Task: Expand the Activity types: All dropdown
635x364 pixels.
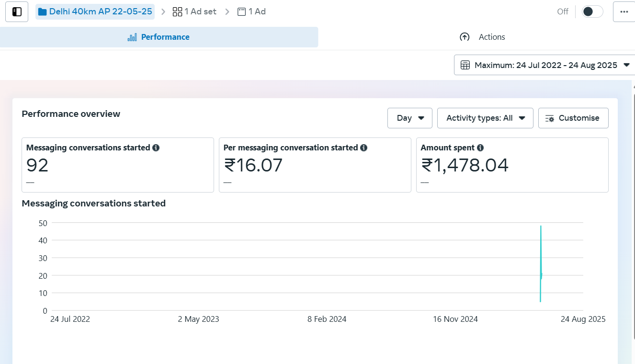Action: tap(485, 118)
